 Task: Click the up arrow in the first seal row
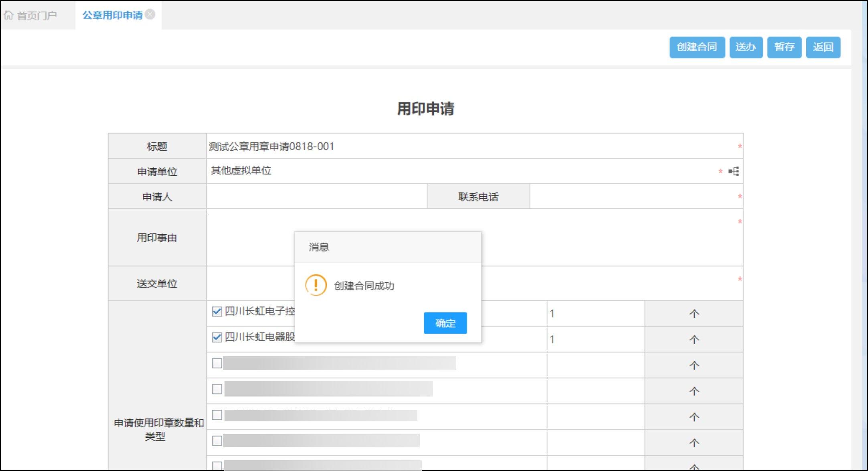coord(694,314)
